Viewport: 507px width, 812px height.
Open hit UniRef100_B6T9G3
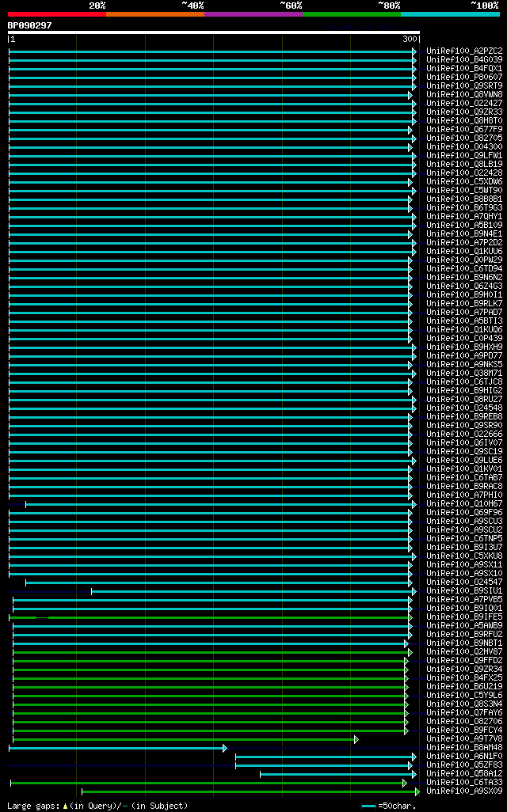coord(464,207)
